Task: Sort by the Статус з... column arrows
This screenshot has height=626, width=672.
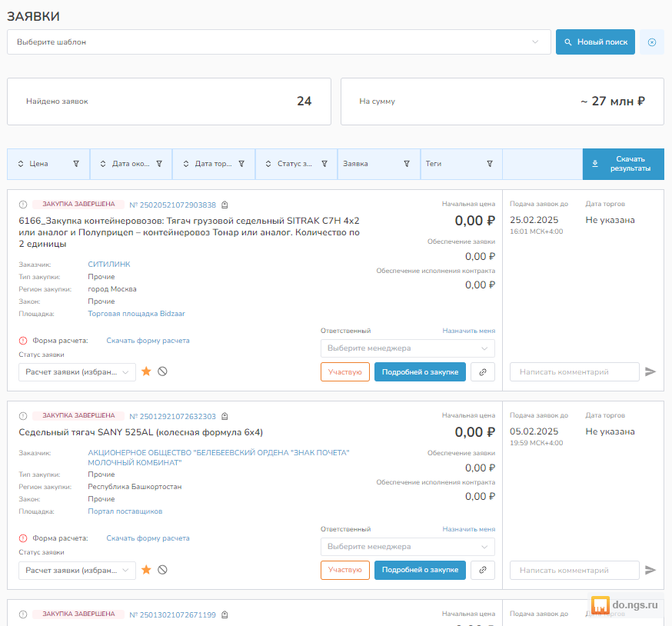Action: click(x=268, y=164)
